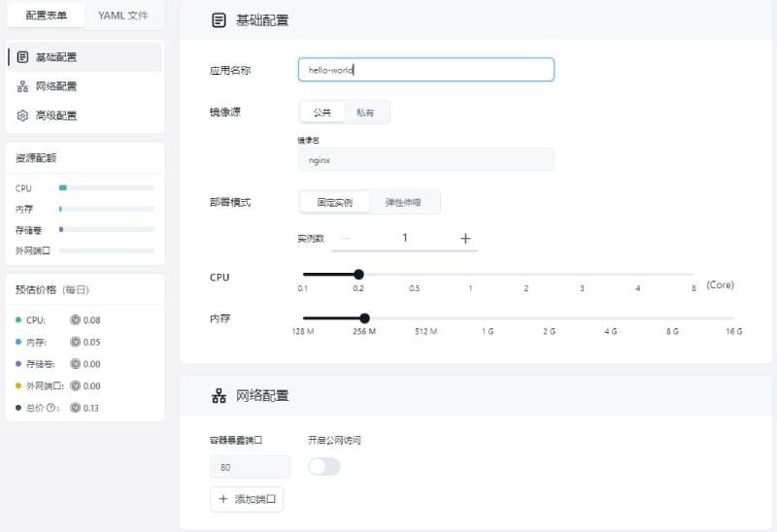The image size is (777, 532).
Task: Click the plus icon to increase 实例数
Action: (465, 238)
